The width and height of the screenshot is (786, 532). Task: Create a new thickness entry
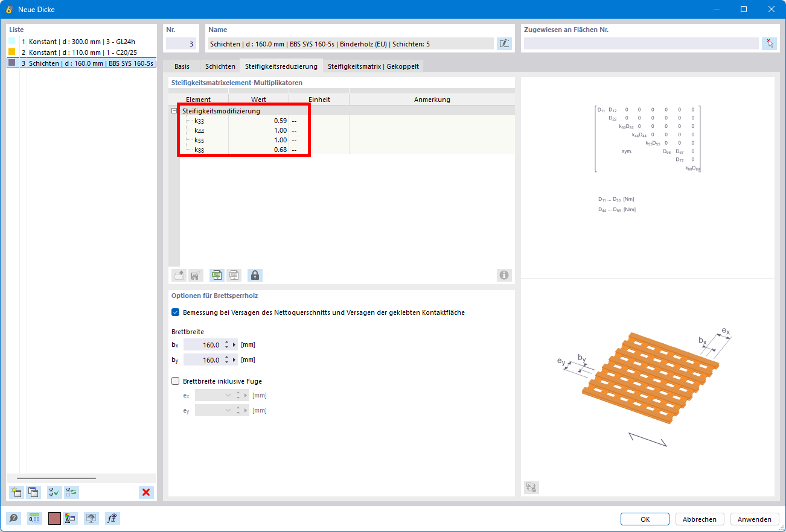click(x=16, y=492)
